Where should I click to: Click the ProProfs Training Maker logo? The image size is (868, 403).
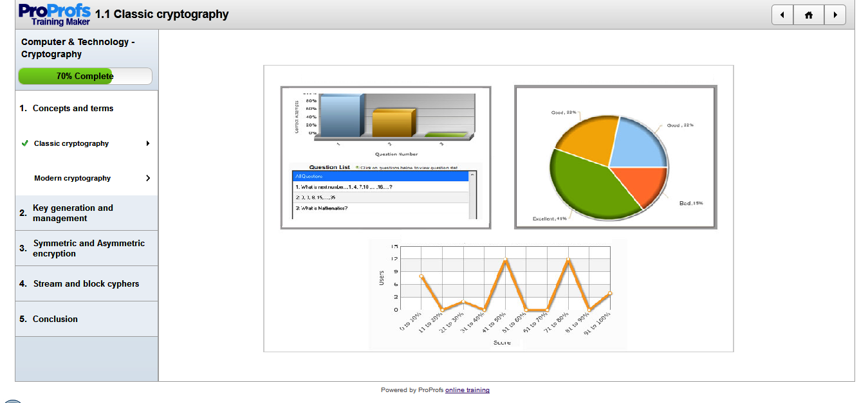[55, 14]
